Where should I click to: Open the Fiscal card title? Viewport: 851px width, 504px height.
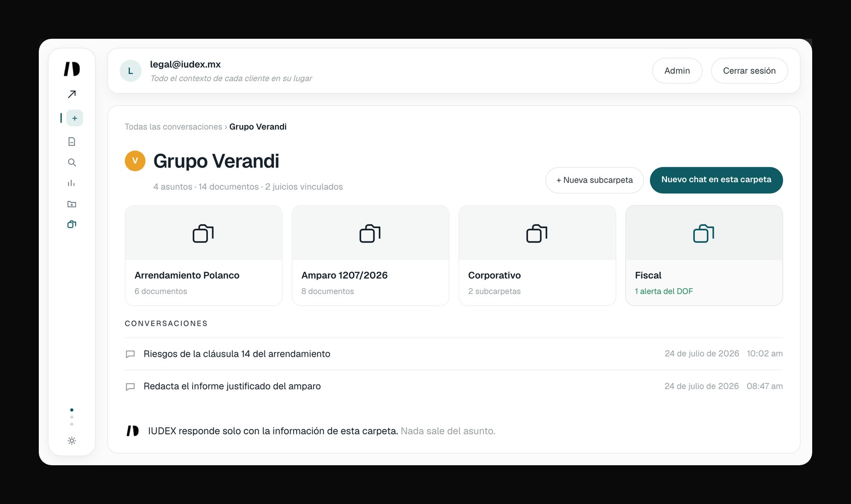pos(648,275)
